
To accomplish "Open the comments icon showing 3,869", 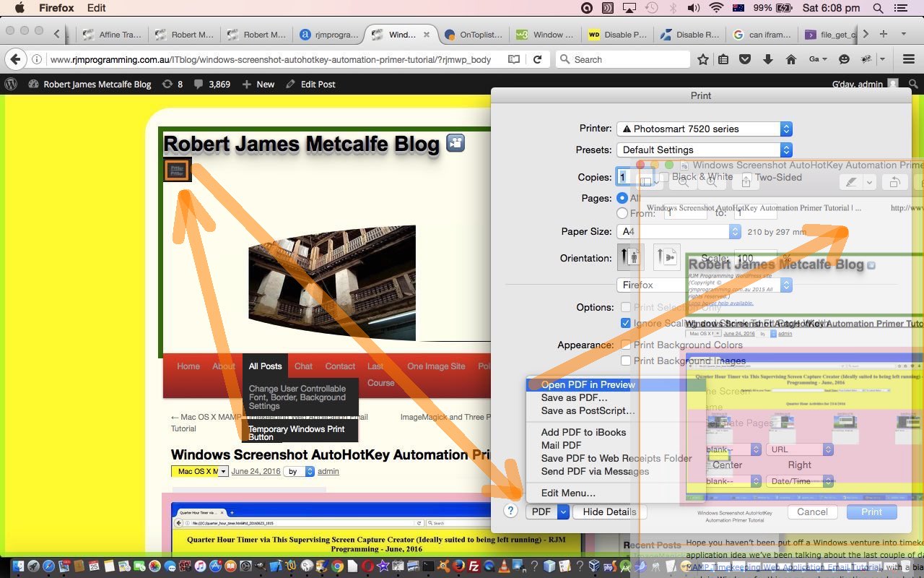I will 212,84.
